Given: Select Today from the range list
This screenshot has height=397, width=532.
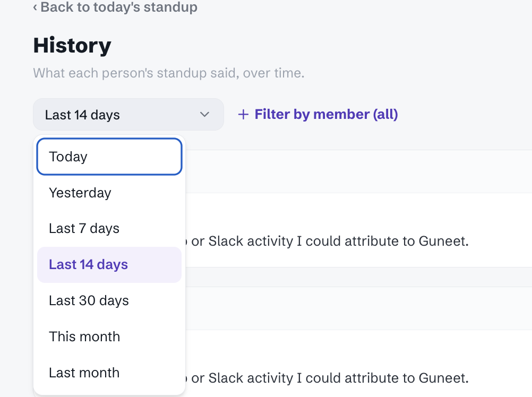Looking at the screenshot, I should (x=109, y=157).
